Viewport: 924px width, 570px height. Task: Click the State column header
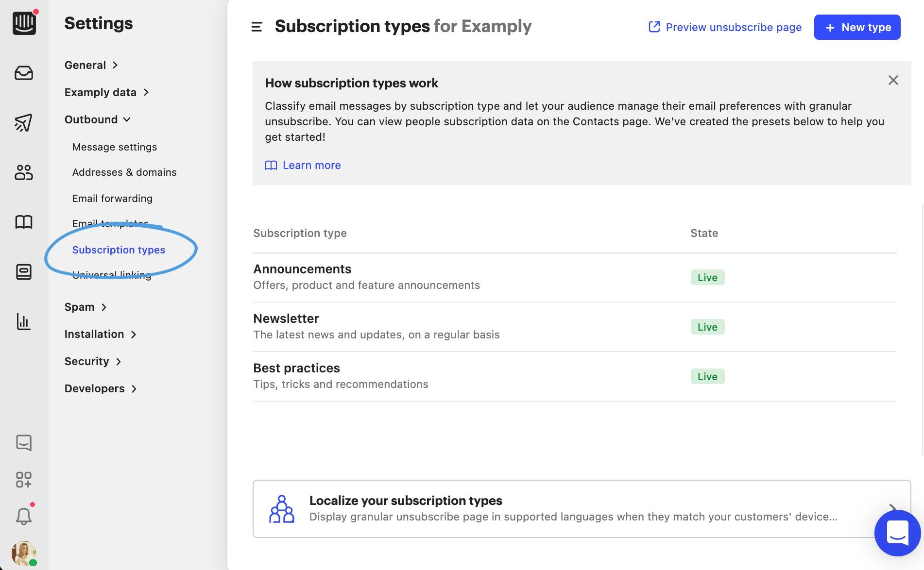[x=704, y=233]
